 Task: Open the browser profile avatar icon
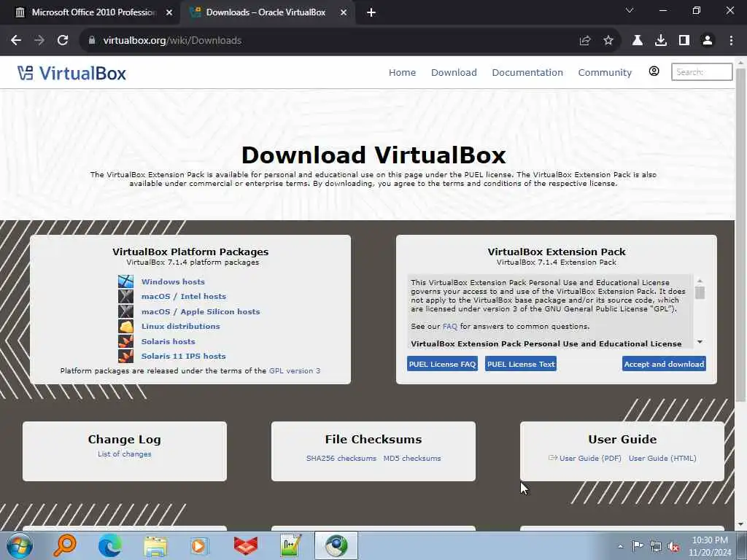pos(708,41)
